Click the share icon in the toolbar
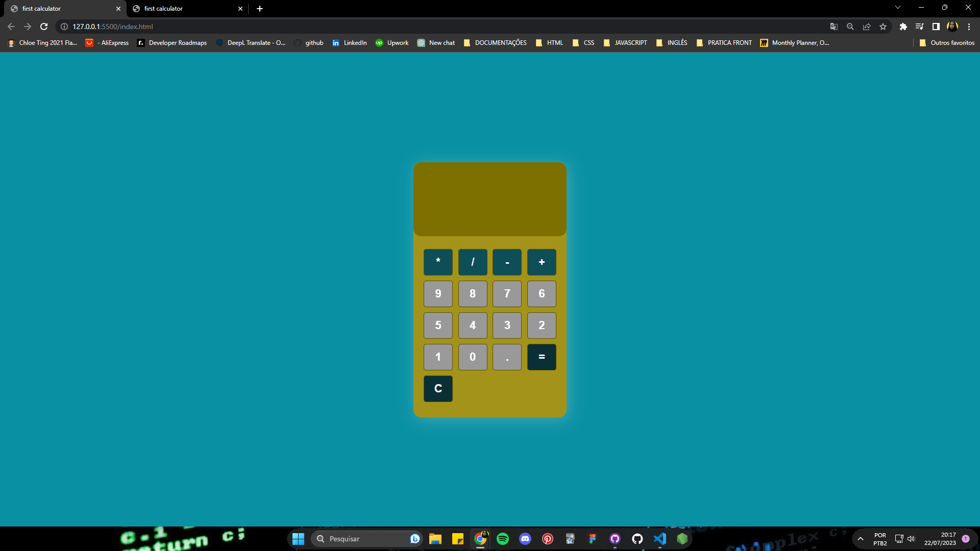The image size is (980, 551). pyautogui.click(x=867, y=27)
